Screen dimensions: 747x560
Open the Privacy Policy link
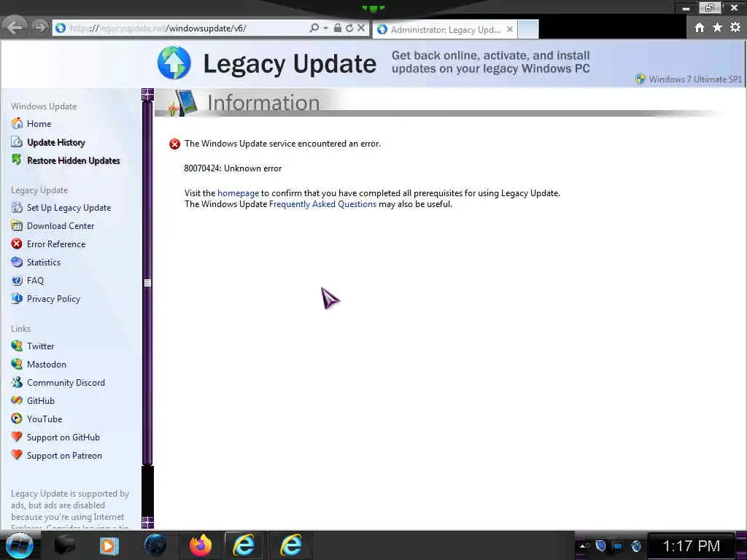[53, 299]
